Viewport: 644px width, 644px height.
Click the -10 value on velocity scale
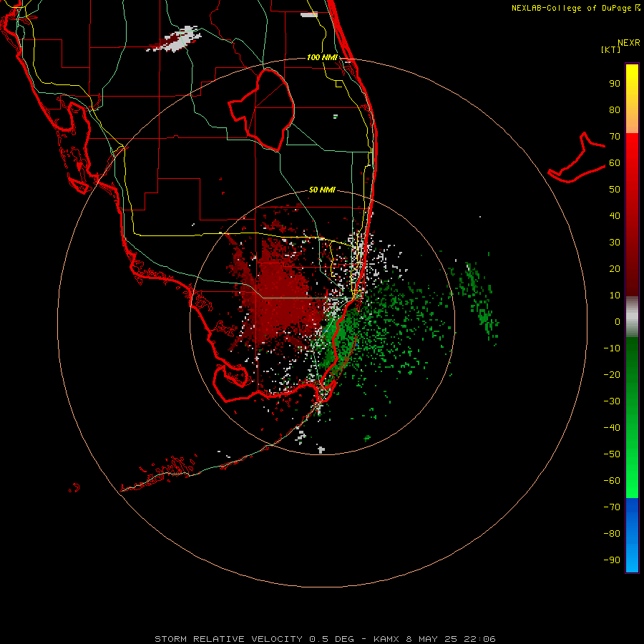pos(612,348)
